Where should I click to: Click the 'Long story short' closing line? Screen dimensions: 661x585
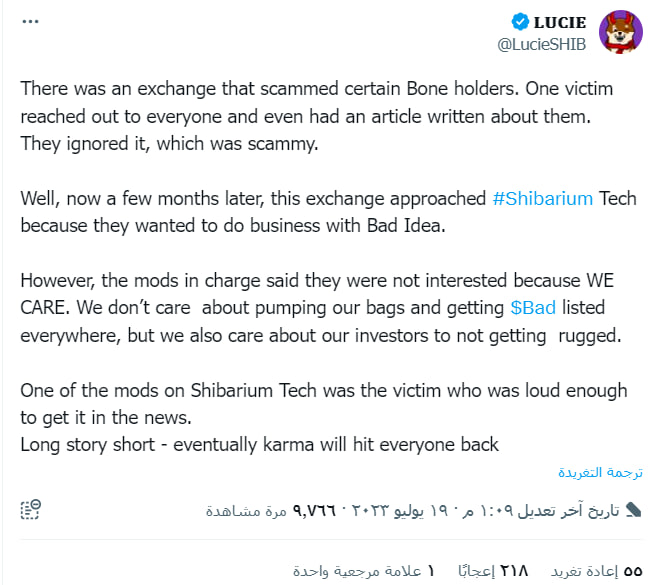click(x=259, y=445)
